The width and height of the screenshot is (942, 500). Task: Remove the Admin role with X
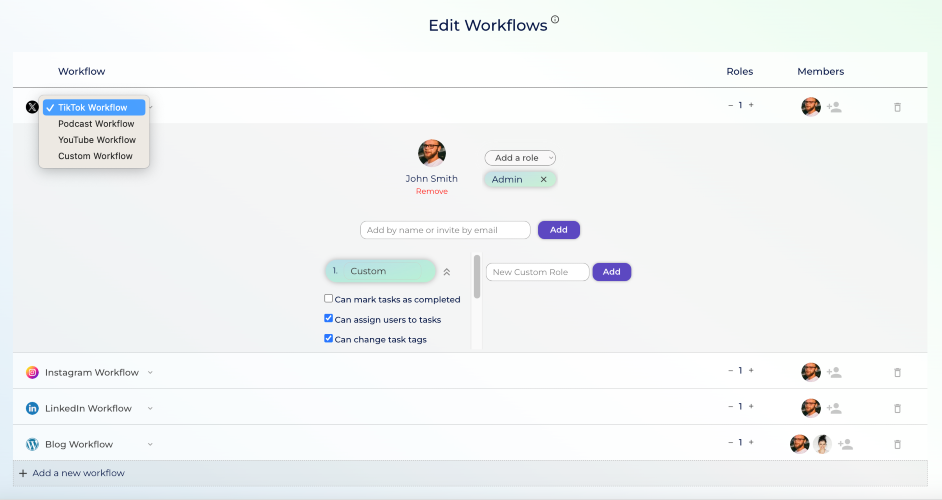544,179
